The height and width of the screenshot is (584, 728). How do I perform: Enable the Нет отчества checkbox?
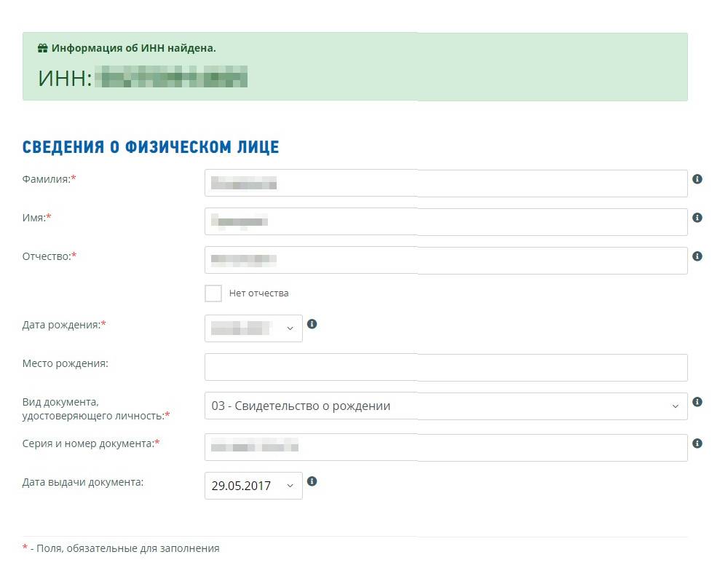click(x=213, y=293)
